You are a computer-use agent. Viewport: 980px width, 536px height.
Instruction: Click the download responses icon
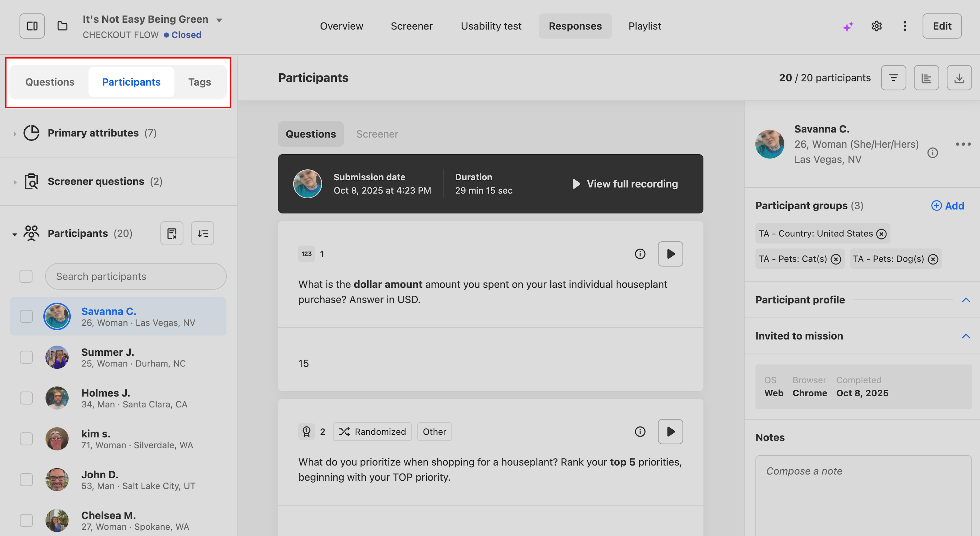tap(959, 78)
